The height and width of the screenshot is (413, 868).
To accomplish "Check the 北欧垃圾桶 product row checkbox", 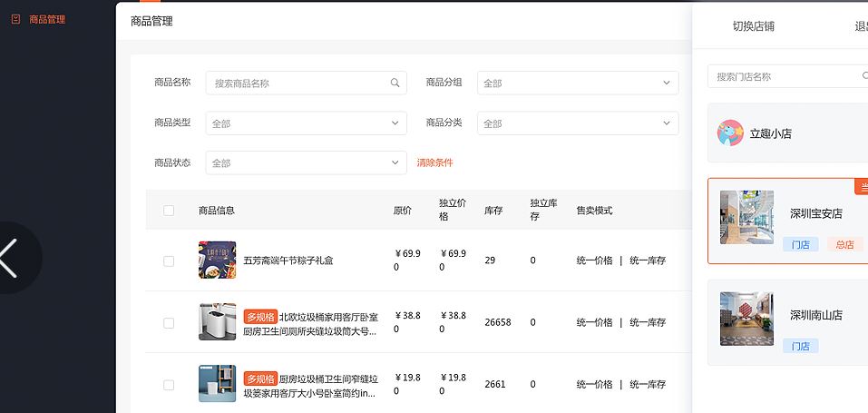I will pos(169,323).
